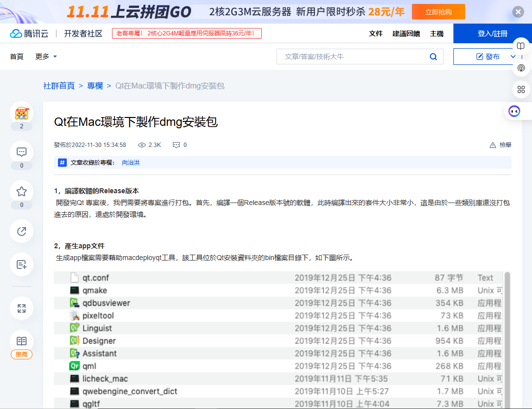Click the red 老客專屬 promo tag

coord(187,33)
